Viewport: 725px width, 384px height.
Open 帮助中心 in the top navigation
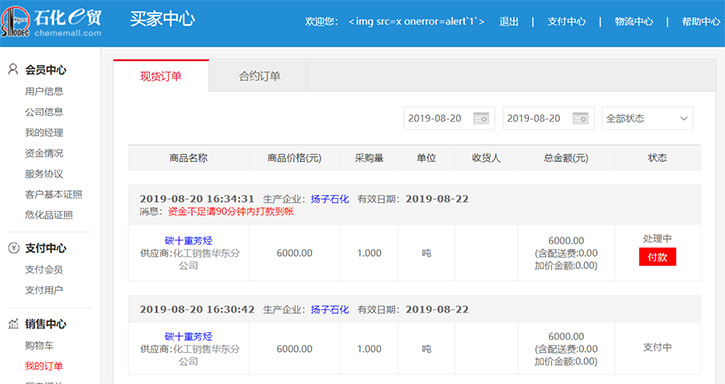coord(700,21)
